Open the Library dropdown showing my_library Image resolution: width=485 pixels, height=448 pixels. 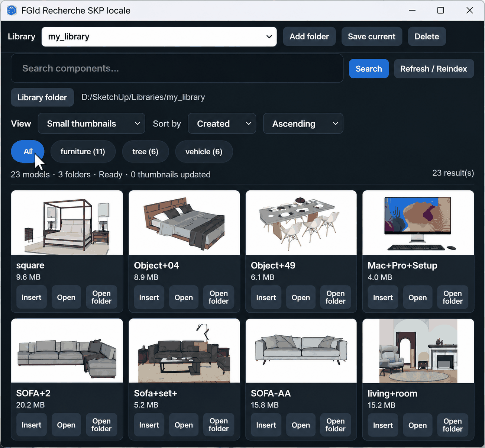tap(159, 36)
